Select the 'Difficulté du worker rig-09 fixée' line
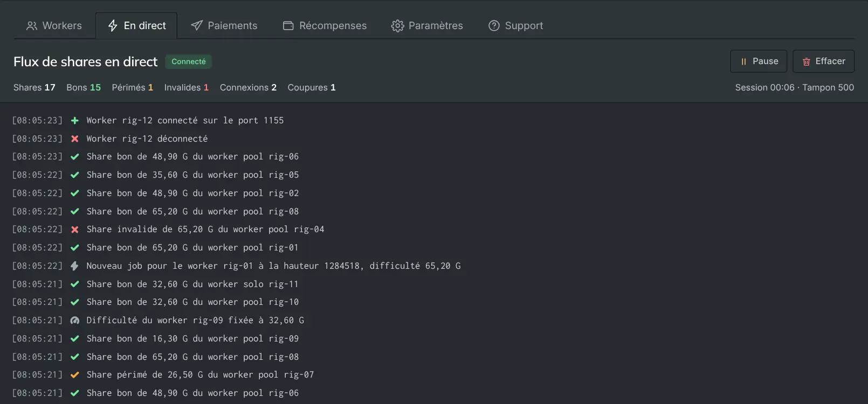 (195, 321)
